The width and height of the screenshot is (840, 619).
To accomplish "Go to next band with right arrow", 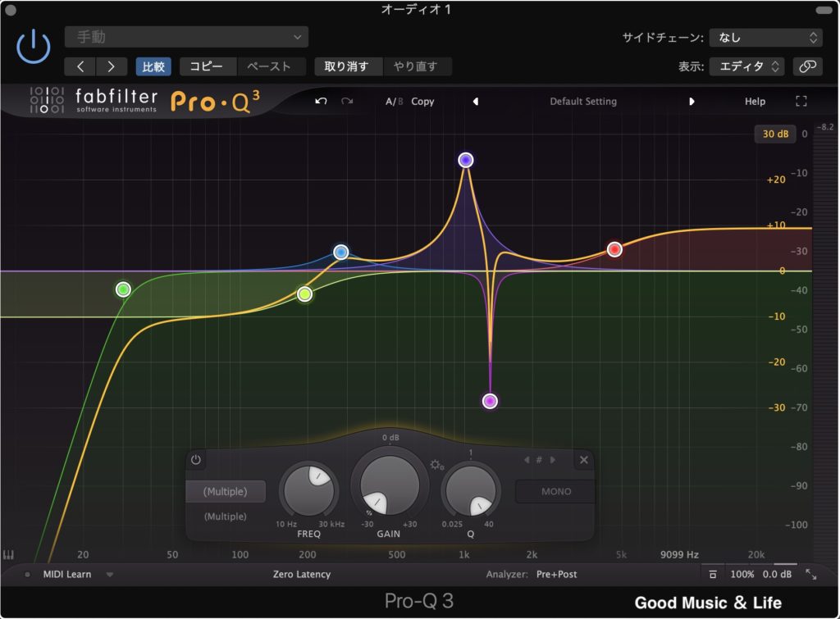I will (552, 460).
